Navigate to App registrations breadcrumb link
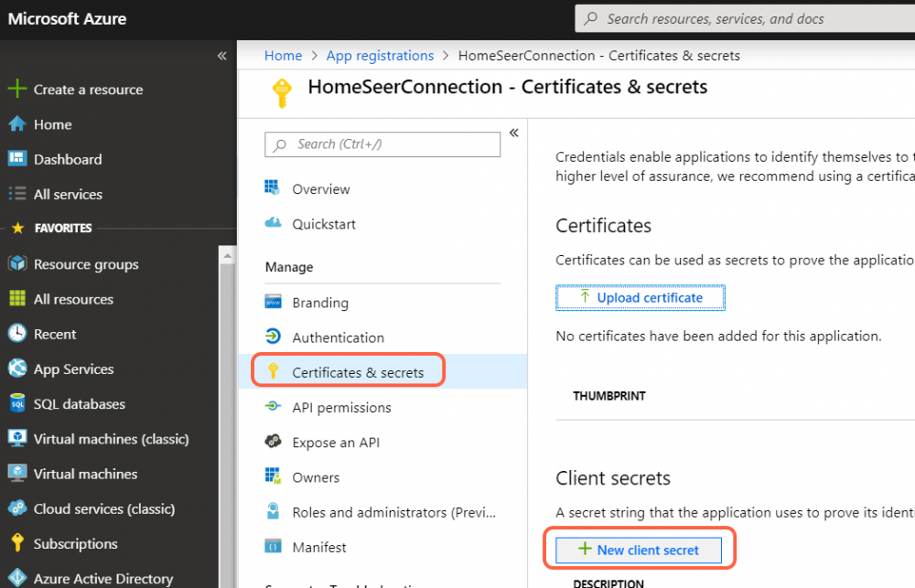The width and height of the screenshot is (915, 588). pyautogui.click(x=380, y=56)
